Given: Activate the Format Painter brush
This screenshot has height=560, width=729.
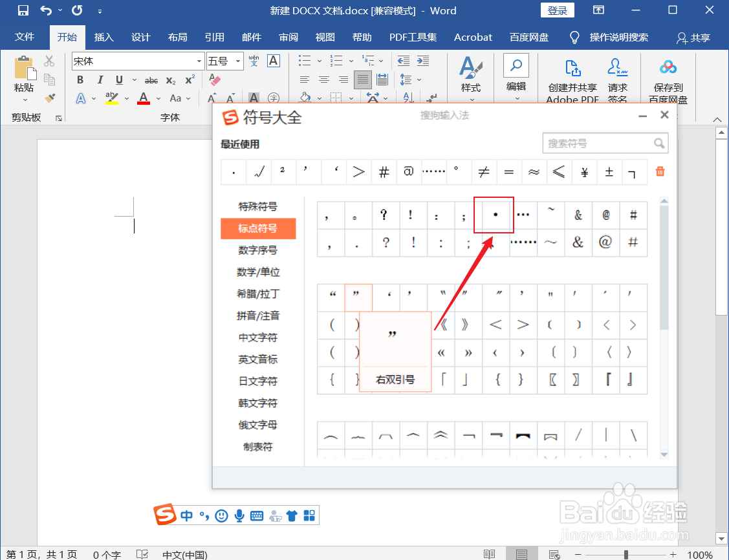Looking at the screenshot, I should click(50, 98).
